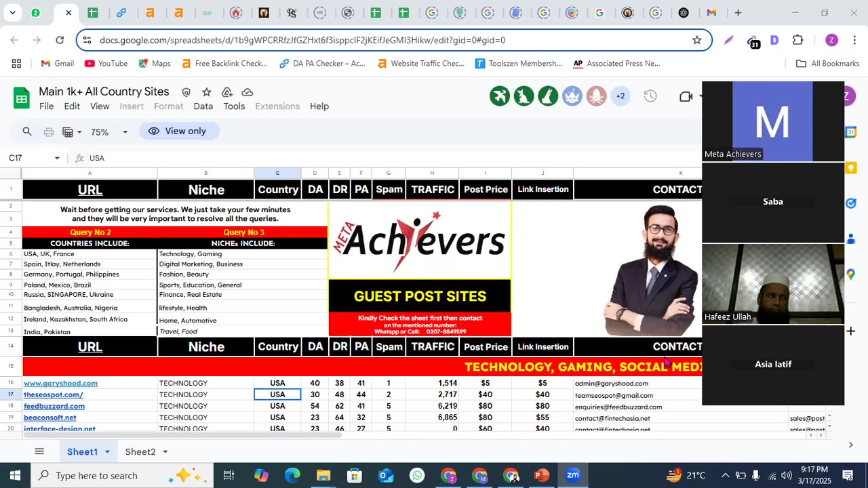Open the filter views dropdown arrow

coord(79,132)
